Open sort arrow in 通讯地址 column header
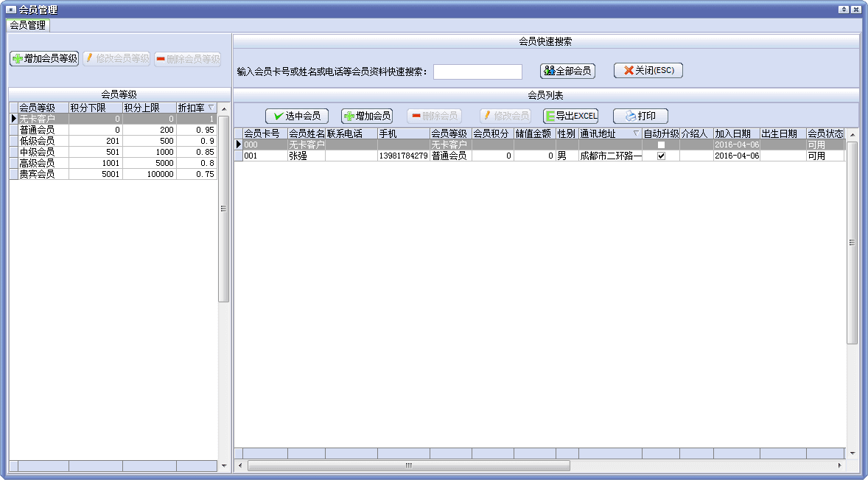This screenshot has width=868, height=480. click(635, 134)
